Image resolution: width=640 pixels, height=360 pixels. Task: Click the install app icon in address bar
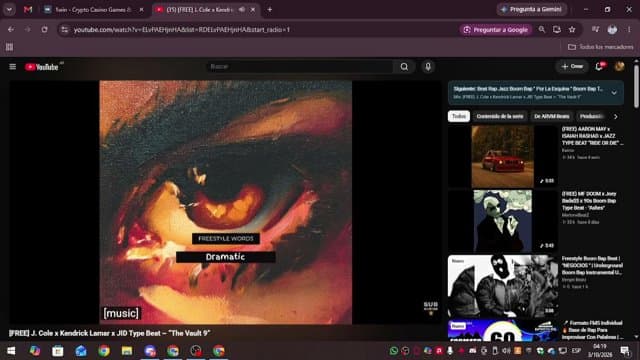(557, 29)
